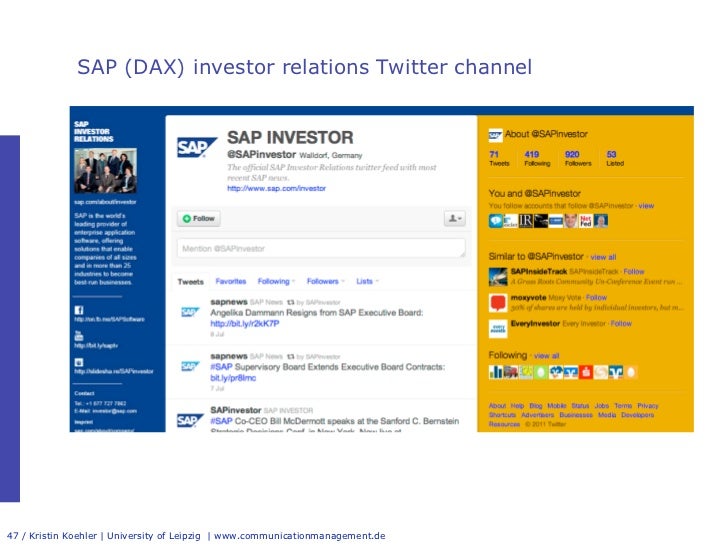
Task: Click the Mention @SAPinvestor text field
Action: pyautogui.click(x=321, y=248)
